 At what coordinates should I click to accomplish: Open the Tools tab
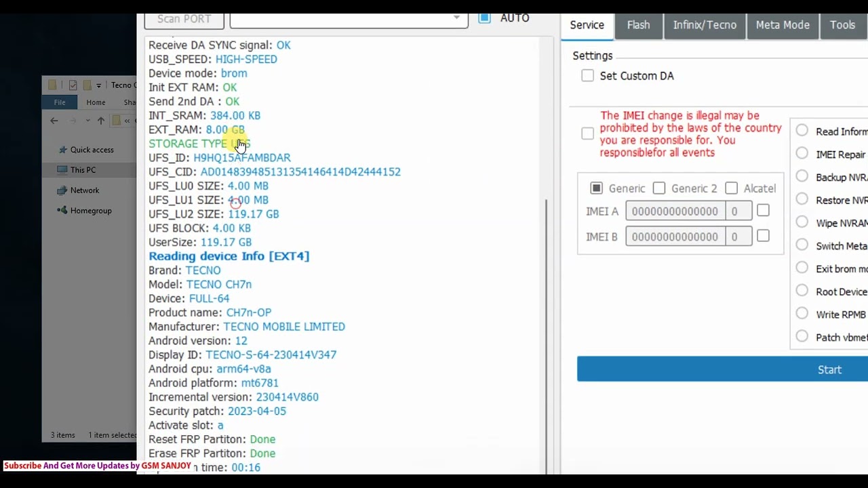click(843, 25)
